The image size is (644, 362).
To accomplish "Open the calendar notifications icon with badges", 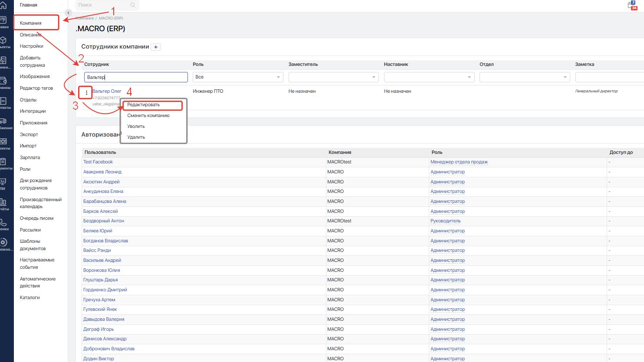I will click(632, 5).
